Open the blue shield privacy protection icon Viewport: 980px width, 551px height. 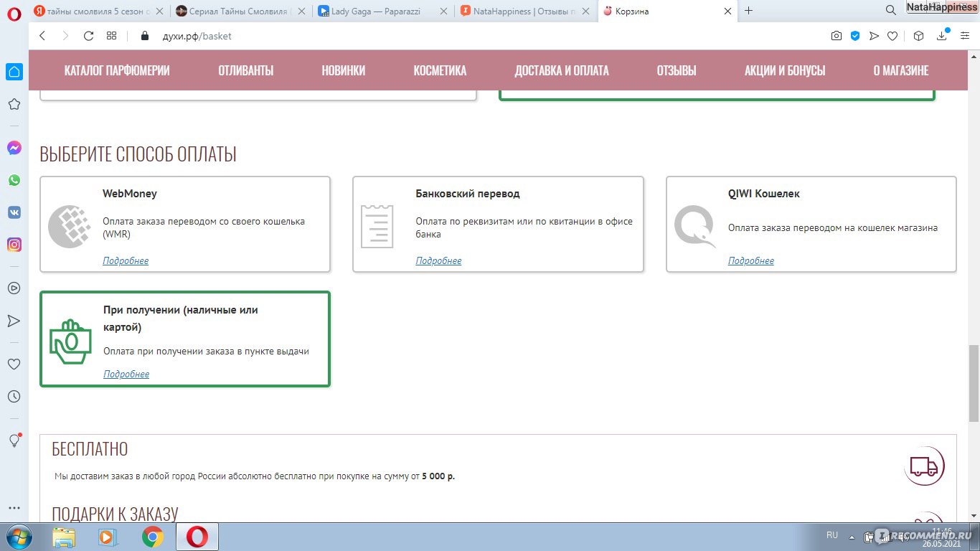tap(855, 36)
